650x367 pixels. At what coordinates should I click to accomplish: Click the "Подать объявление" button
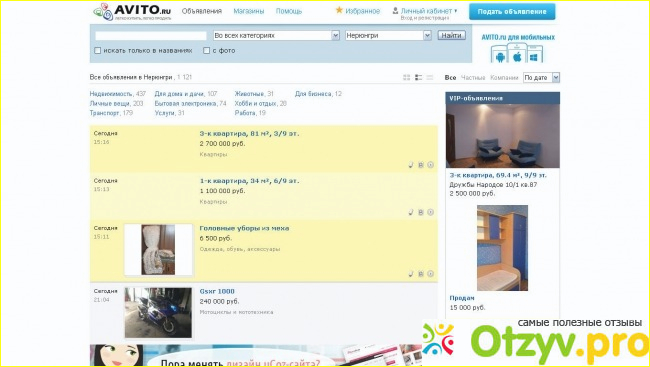[512, 12]
